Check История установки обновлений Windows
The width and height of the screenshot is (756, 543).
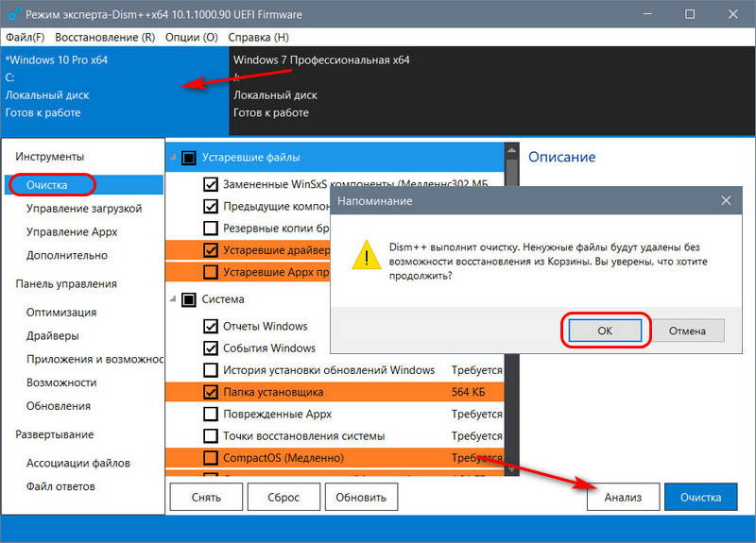(x=210, y=370)
